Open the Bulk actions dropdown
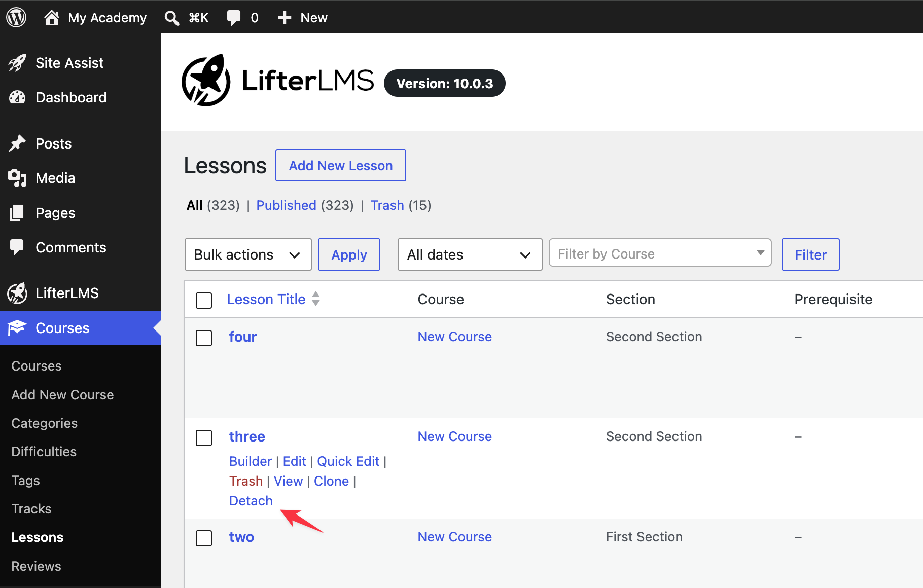The width and height of the screenshot is (923, 588). click(248, 254)
